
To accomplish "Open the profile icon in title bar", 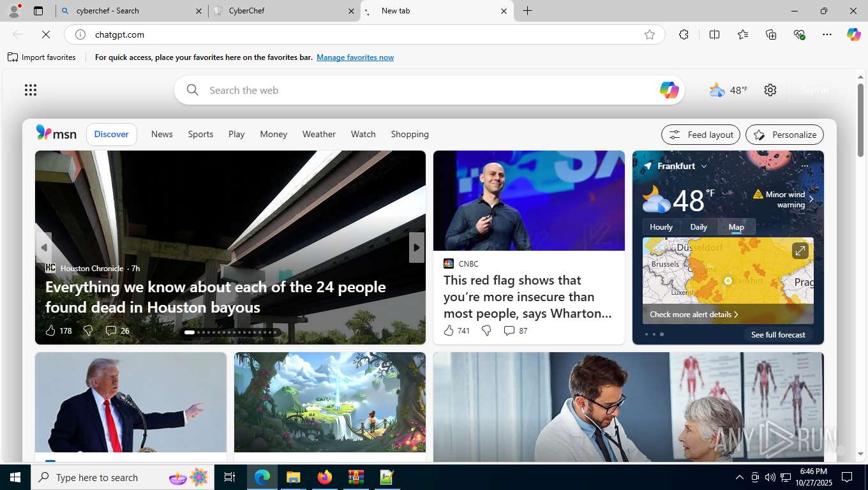I will coord(13,11).
